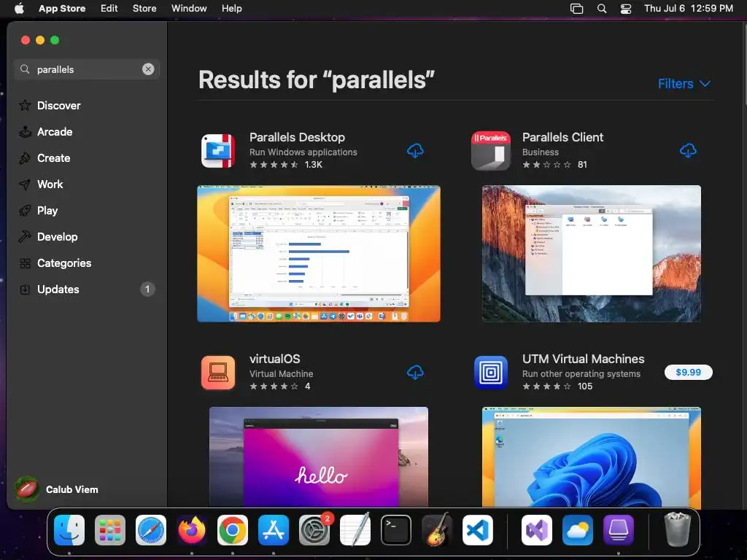Open the Parallels Client app icon
Viewport: 747px width, 560px height.
(491, 151)
